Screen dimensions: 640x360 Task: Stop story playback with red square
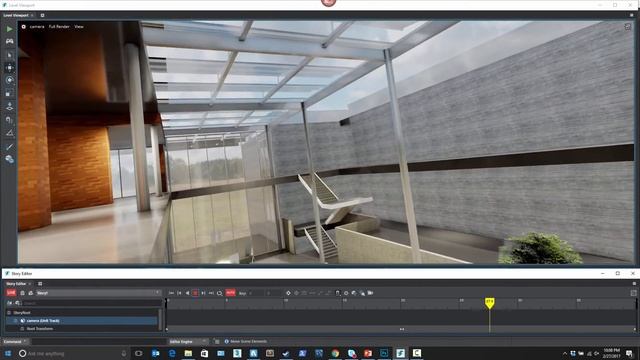[x=195, y=293]
